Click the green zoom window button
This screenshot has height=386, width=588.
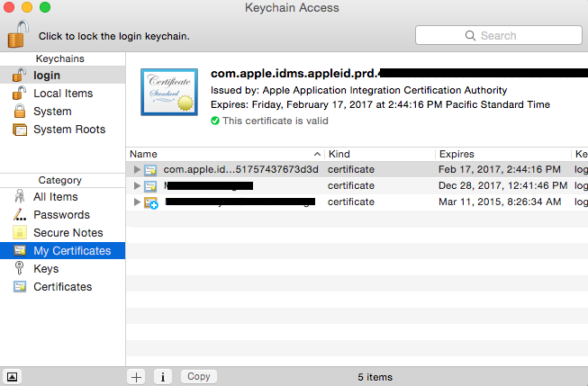coord(45,7)
